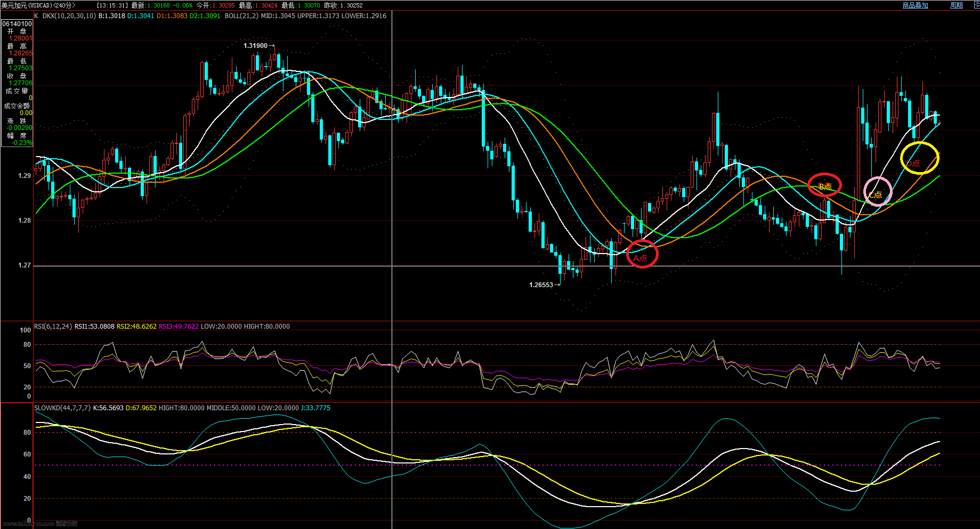Click the 今开:1.30285 value
Screen dimensions: 980x529
(215, 5)
